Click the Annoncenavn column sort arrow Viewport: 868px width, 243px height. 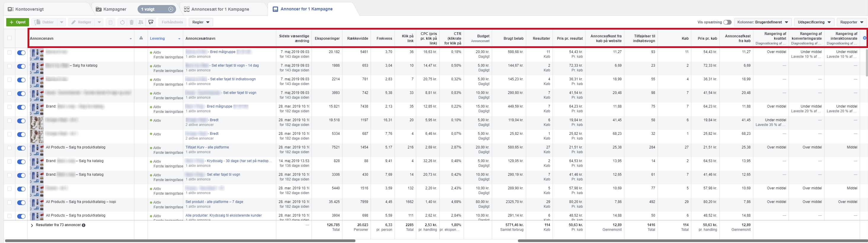[131, 39]
